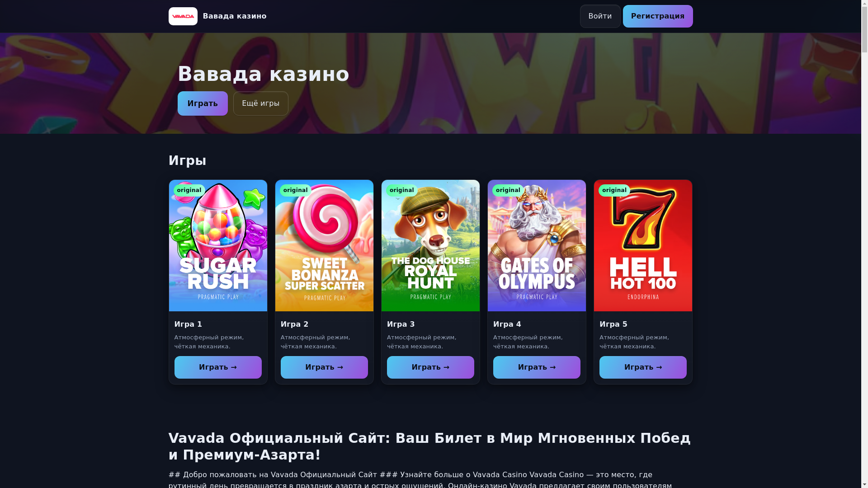Image resolution: width=868 pixels, height=488 pixels.
Task: Click Играть → under Игра 1
Action: click(218, 367)
